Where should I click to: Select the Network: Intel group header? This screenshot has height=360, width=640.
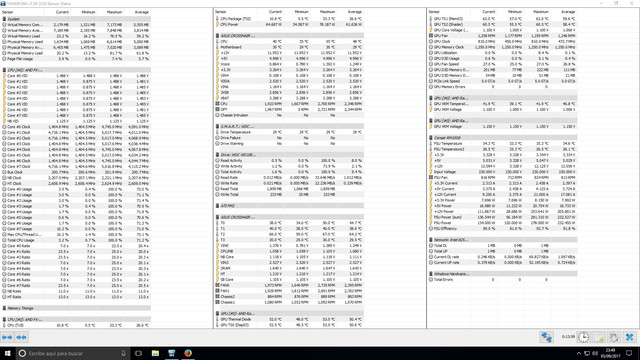tap(502, 240)
